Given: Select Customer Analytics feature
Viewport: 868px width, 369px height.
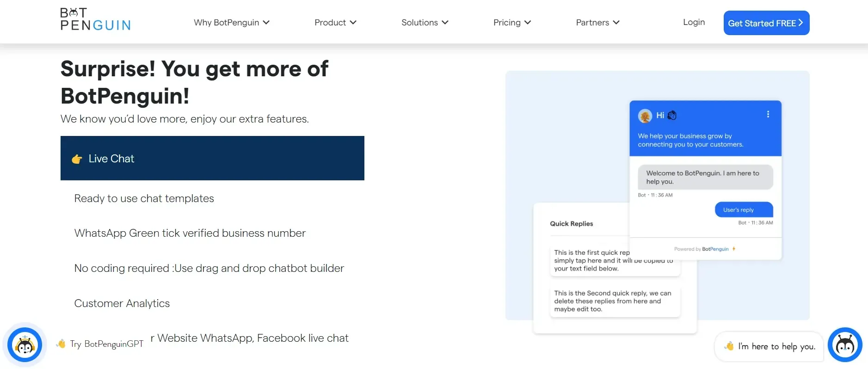Looking at the screenshot, I should 122,303.
